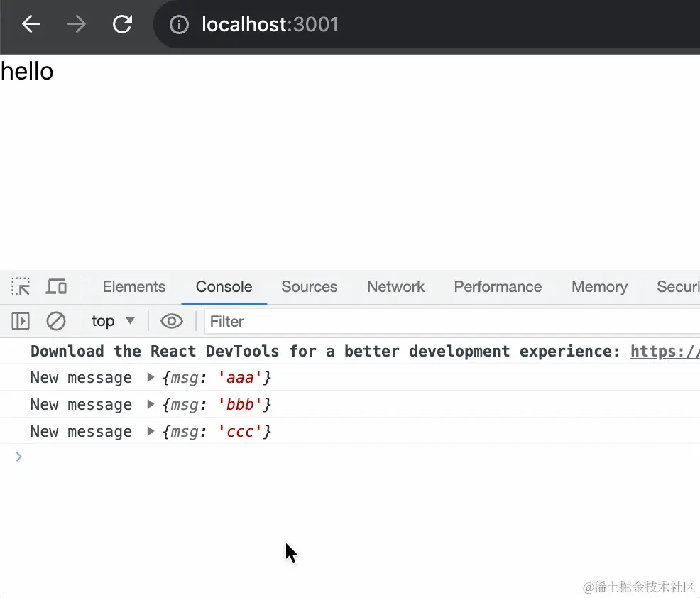Click the console Filter field
This screenshot has height=598, width=700.
click(452, 321)
